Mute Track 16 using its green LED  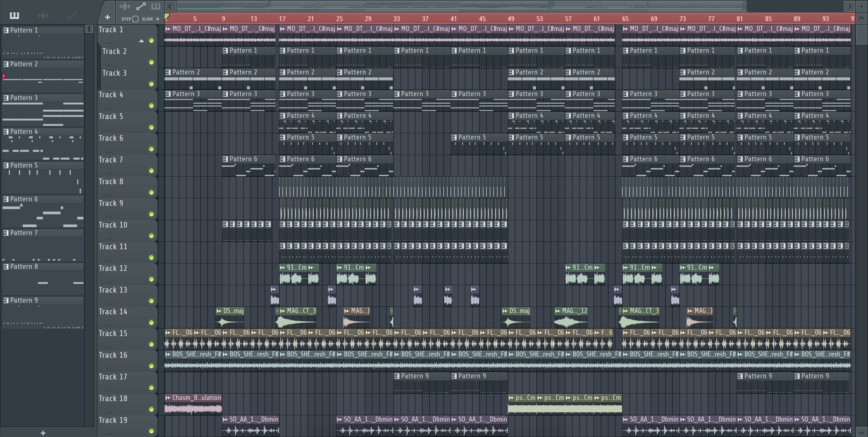[x=152, y=366]
